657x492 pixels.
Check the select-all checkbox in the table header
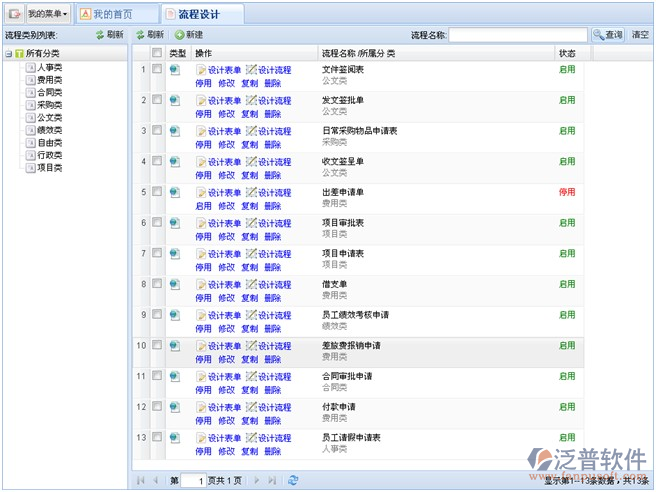(156, 52)
